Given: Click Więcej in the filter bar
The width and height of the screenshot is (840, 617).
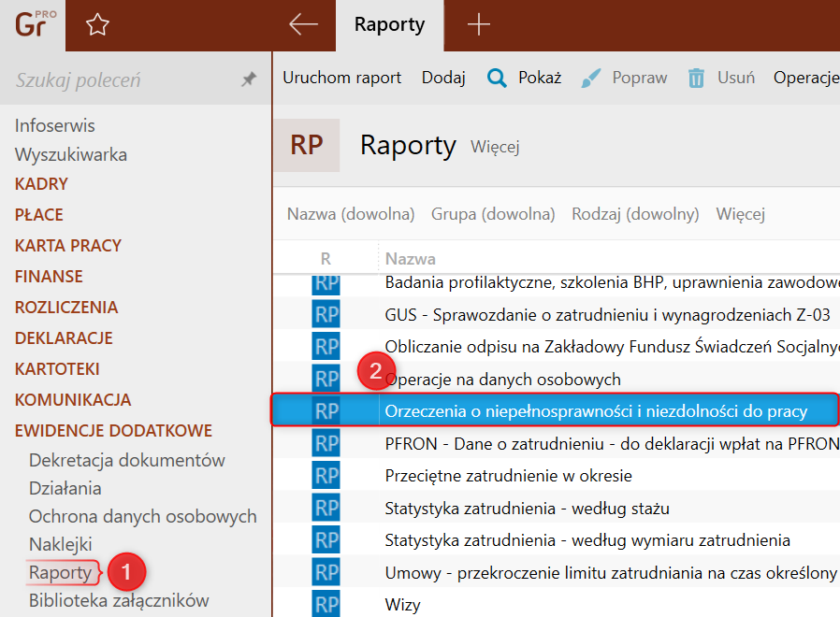Looking at the screenshot, I should click(x=740, y=215).
